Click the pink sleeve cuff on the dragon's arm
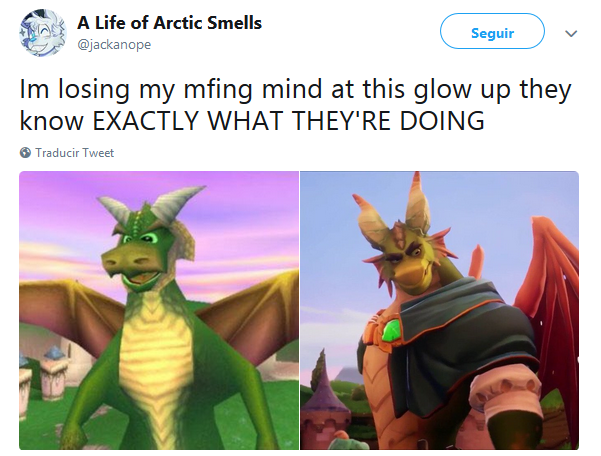Image resolution: width=601 pixels, height=456 pixels. click(x=508, y=393)
